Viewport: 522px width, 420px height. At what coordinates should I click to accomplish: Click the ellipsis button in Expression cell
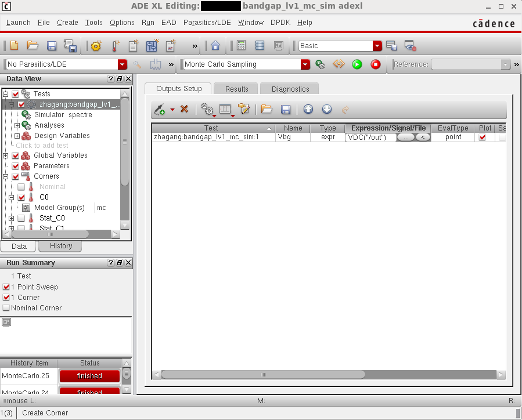pos(405,137)
